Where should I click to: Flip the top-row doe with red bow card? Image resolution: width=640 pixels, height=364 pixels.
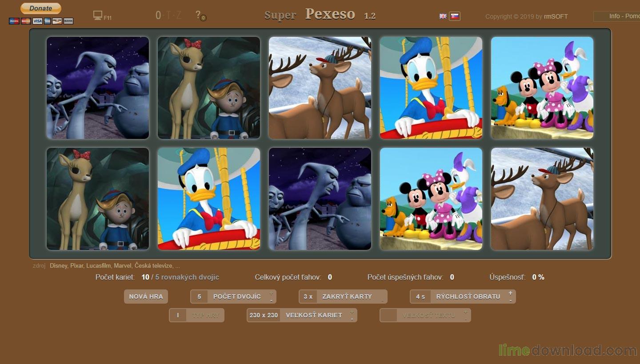point(209,88)
